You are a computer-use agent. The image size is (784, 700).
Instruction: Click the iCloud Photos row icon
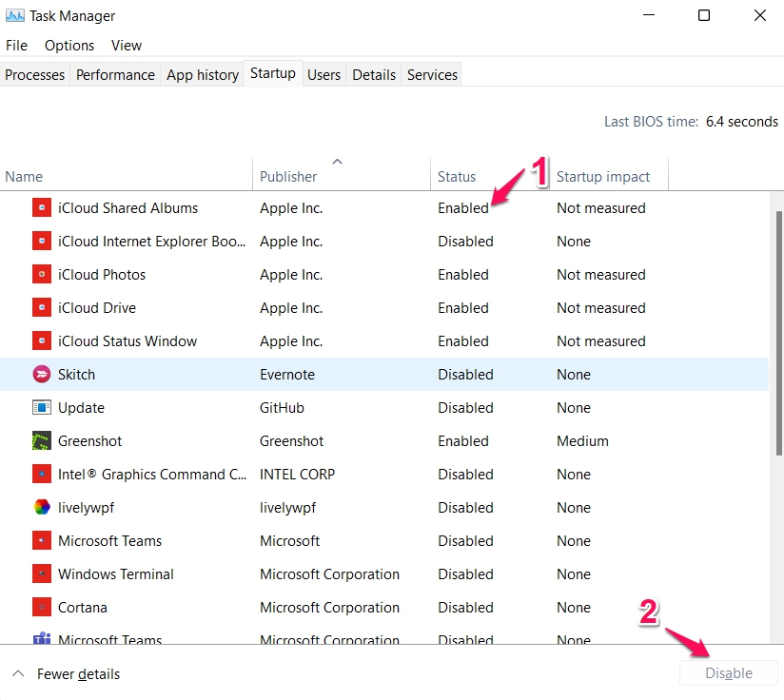click(42, 274)
